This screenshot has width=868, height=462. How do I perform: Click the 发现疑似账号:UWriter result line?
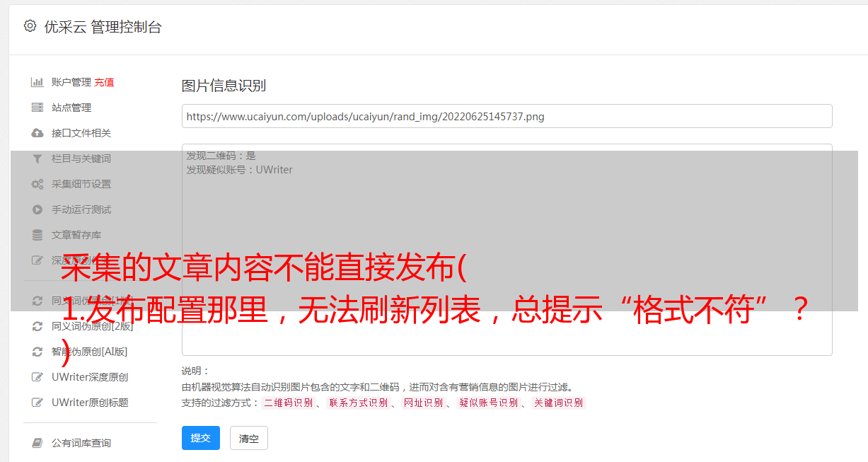239,170
